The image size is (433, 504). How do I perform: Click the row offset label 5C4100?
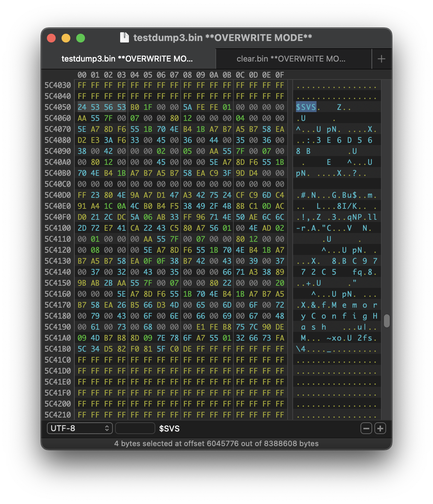coord(58,228)
